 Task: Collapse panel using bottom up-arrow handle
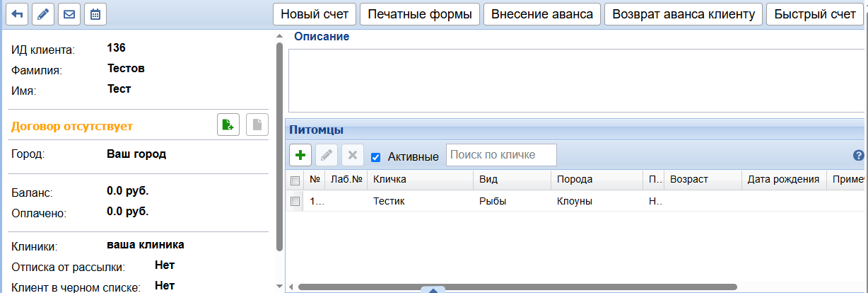(433, 289)
